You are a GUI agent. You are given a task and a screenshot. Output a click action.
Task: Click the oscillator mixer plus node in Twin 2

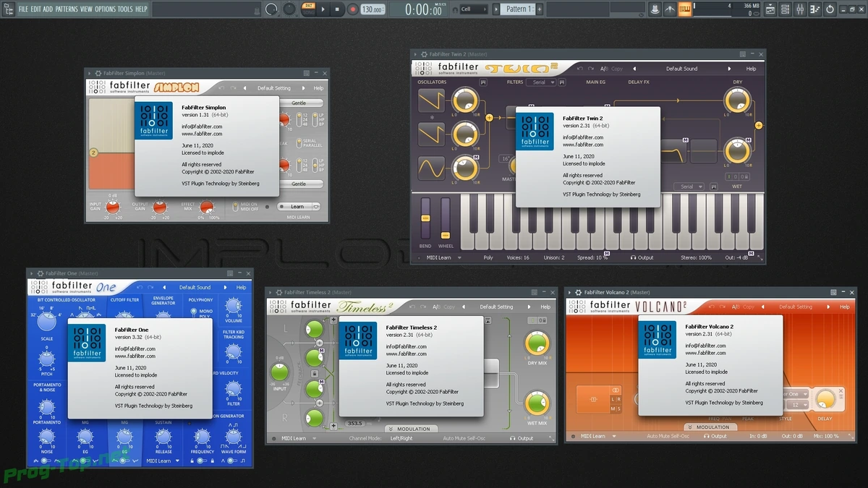(x=488, y=117)
